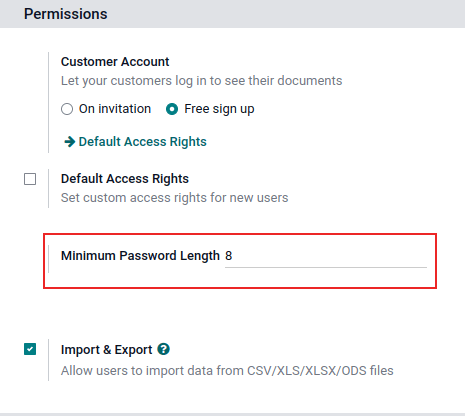Image resolution: width=465 pixels, height=416 pixels.
Task: Select the Free sign up radio button
Action: pos(172,109)
